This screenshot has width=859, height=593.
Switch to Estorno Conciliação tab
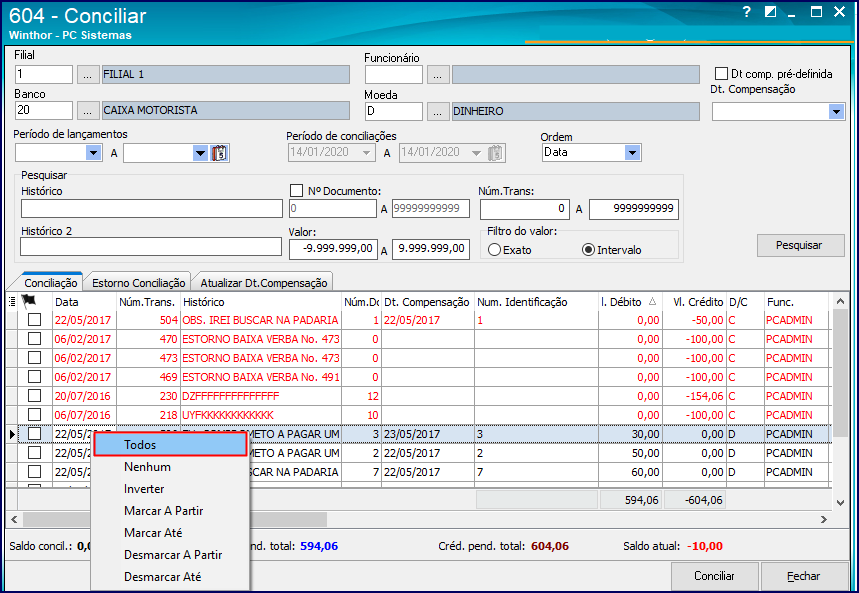pos(139,282)
